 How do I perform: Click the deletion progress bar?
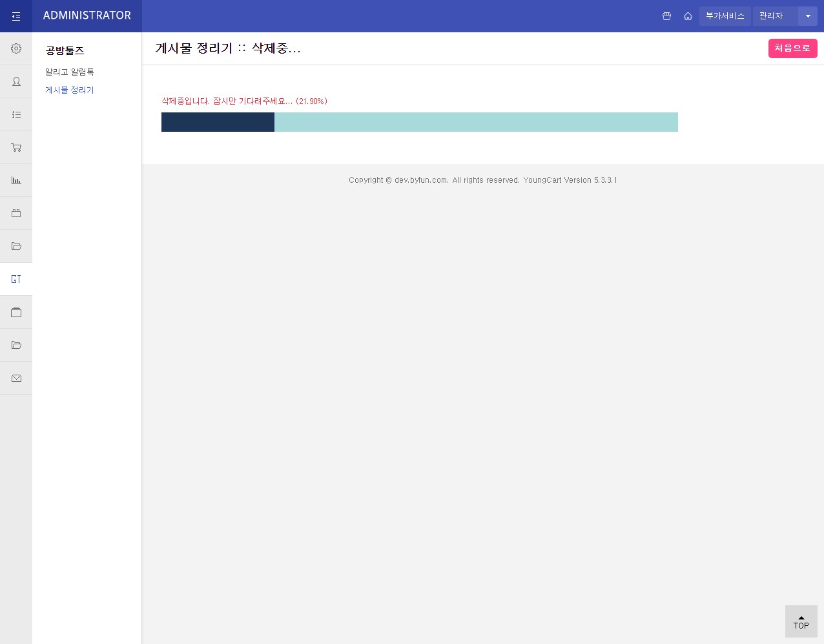coord(420,122)
